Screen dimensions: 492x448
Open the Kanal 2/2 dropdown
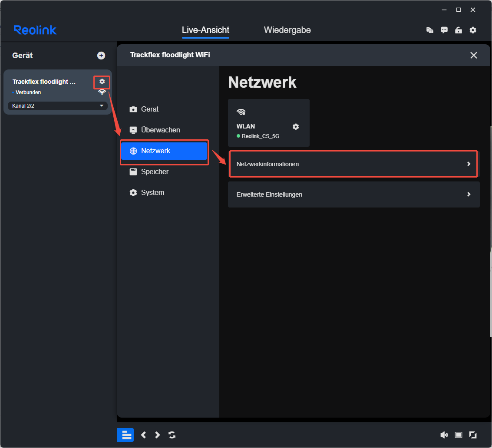[57, 106]
